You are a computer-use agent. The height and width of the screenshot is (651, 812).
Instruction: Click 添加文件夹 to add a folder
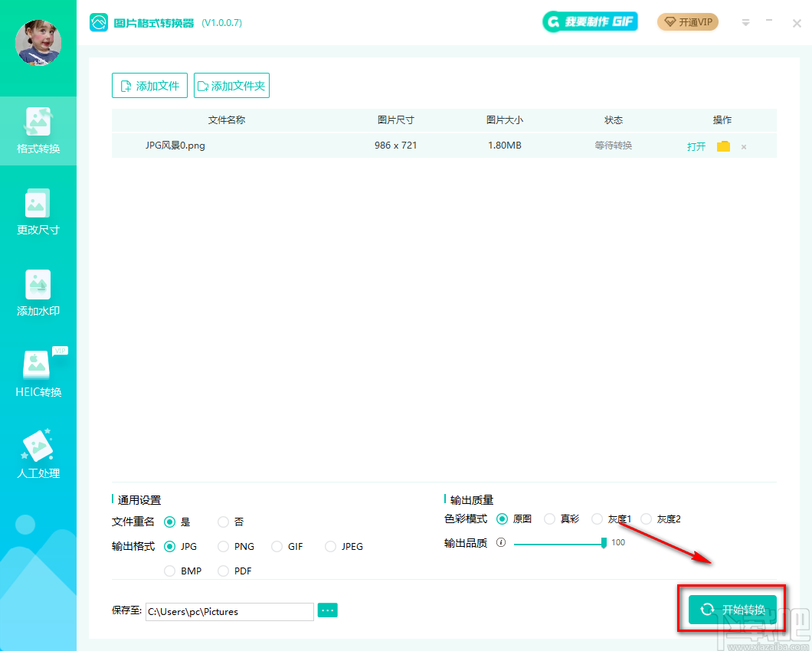click(x=231, y=85)
